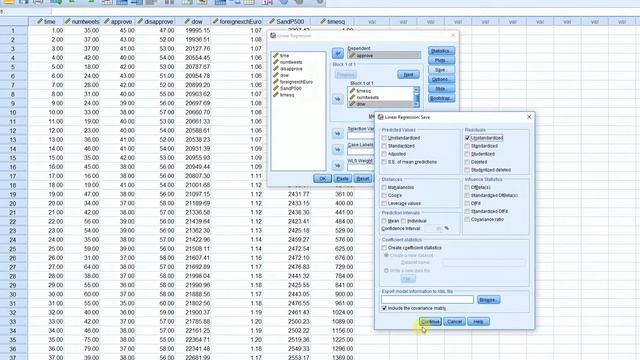The width and height of the screenshot is (640, 360).
Task: Select the 'disapprove' column header in data view
Action: (156, 21)
